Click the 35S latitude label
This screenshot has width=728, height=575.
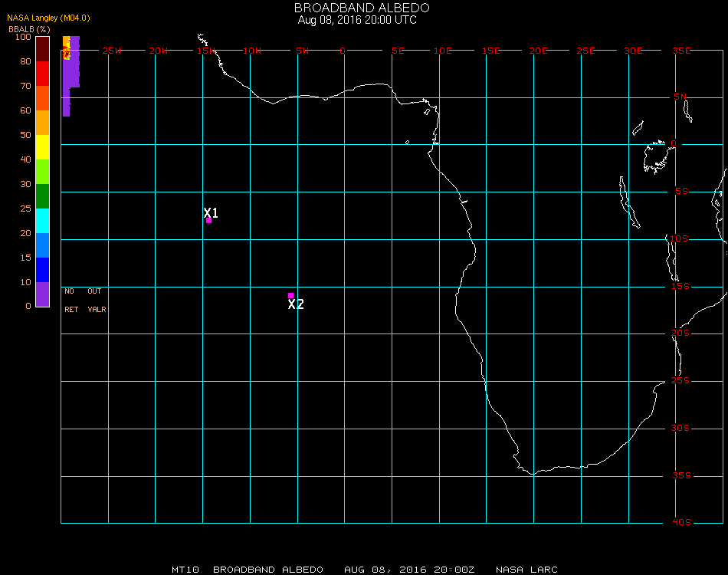point(681,475)
